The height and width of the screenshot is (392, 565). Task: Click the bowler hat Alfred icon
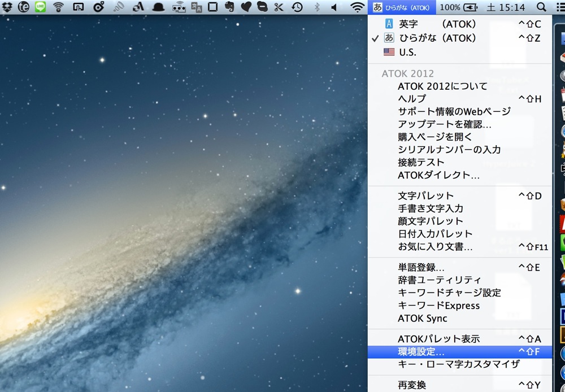[x=159, y=7]
